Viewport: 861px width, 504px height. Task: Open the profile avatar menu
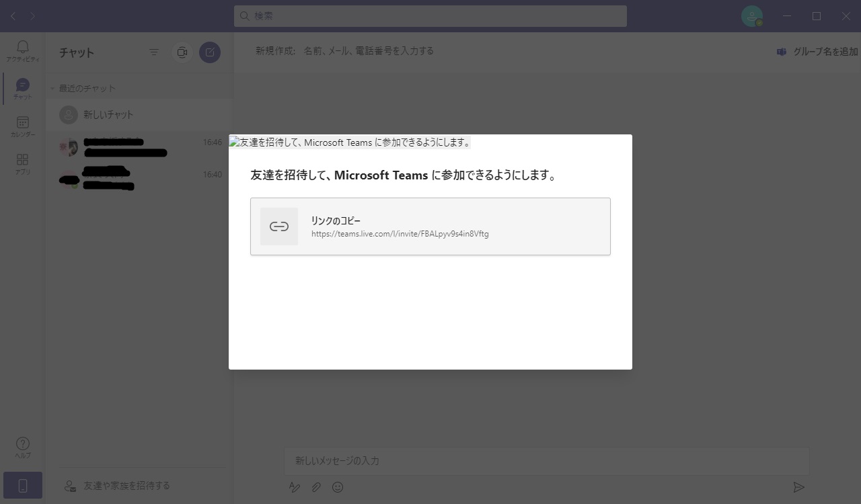752,16
